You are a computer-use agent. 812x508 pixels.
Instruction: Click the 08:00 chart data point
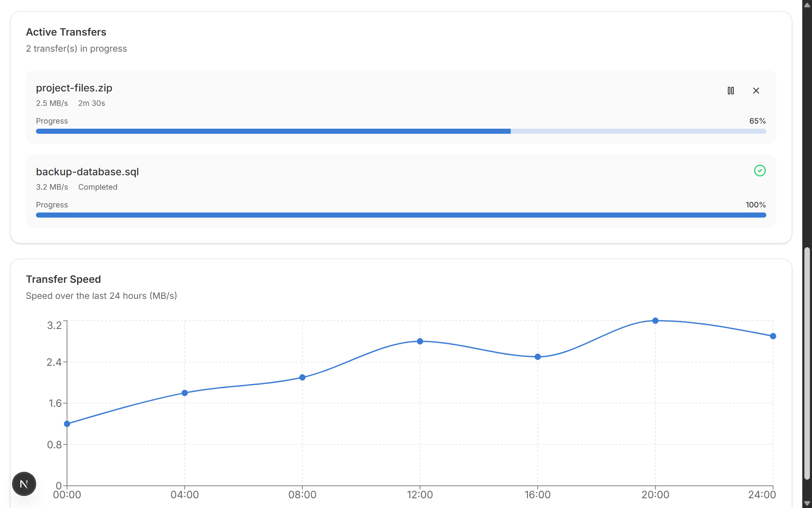(302, 377)
